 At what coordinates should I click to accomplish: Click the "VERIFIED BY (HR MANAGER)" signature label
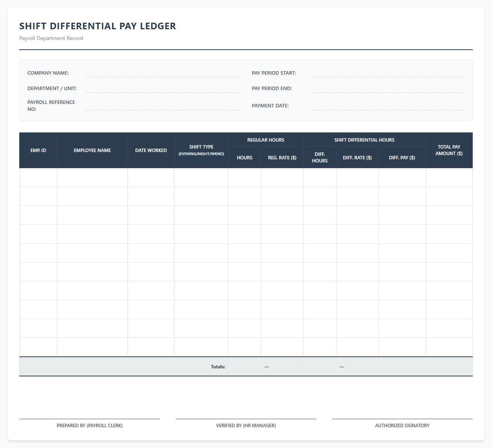pyautogui.click(x=246, y=426)
